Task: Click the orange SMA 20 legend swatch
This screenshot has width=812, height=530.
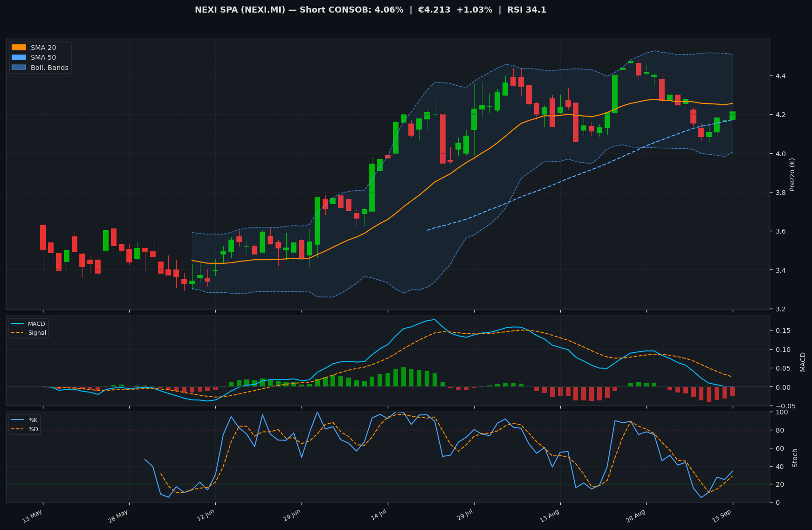Action: pyautogui.click(x=19, y=48)
